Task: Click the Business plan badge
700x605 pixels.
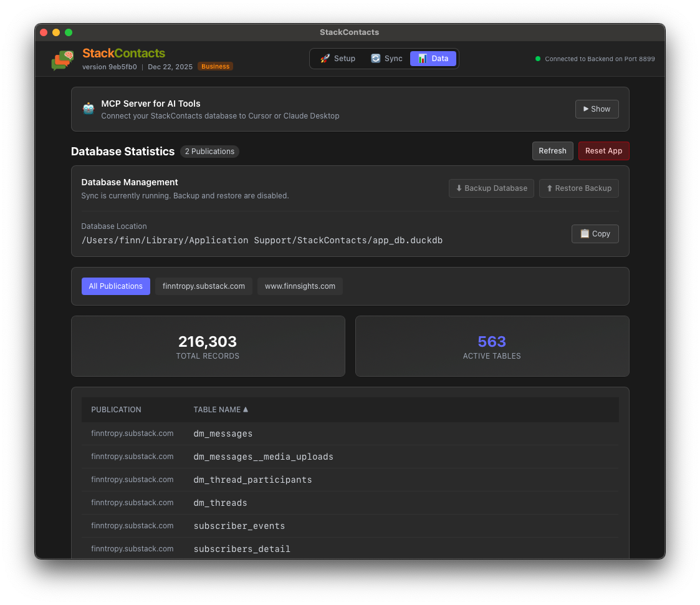Action: 215,67
